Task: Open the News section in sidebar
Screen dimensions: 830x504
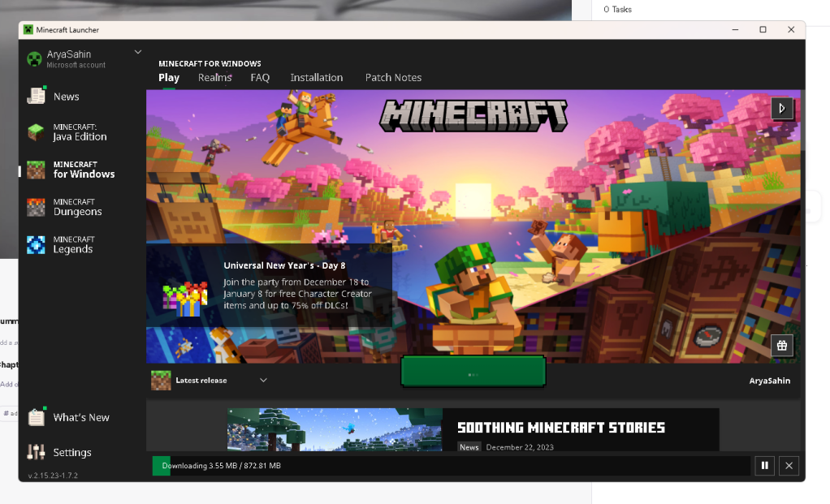Action: click(x=66, y=97)
